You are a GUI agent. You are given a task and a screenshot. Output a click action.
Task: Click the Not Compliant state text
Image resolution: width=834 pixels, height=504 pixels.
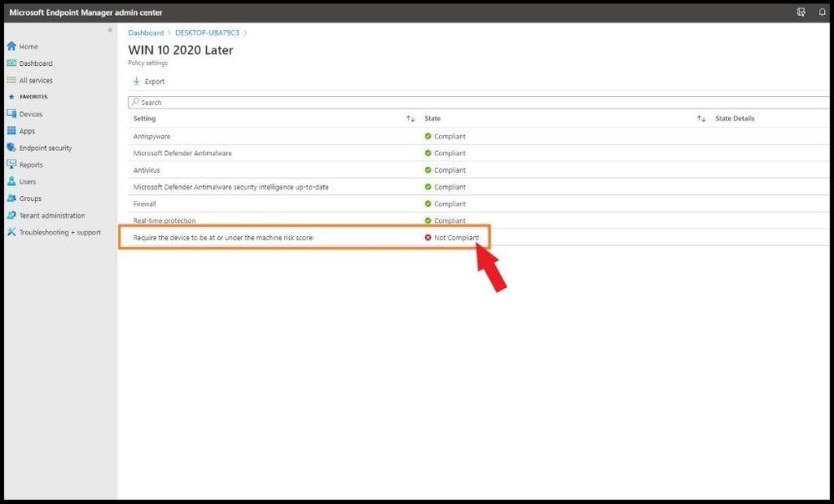(x=457, y=238)
